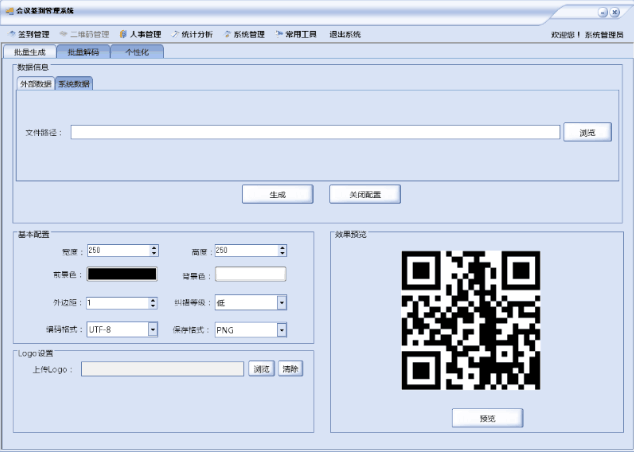Open the PNG 保存格式 dropdown
Image resolution: width=634 pixels, height=452 pixels.
282,329
